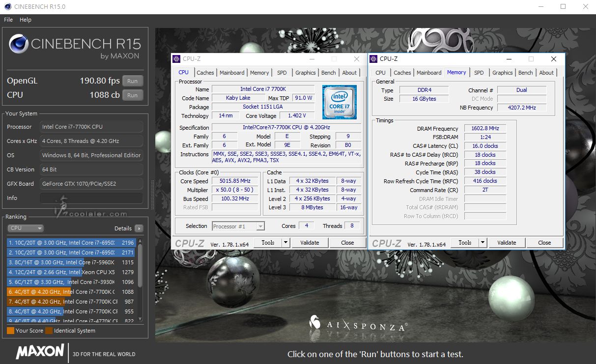Screen dimensions: 596x364
Task: Maximize the Cinebench R15.0 window
Action: coord(563,6)
